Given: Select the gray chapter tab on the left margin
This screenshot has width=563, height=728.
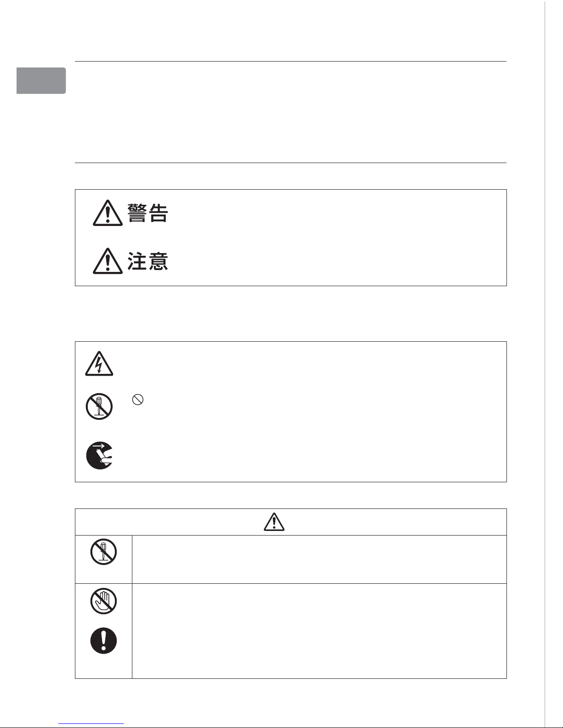Looking at the screenshot, I should [x=41, y=81].
